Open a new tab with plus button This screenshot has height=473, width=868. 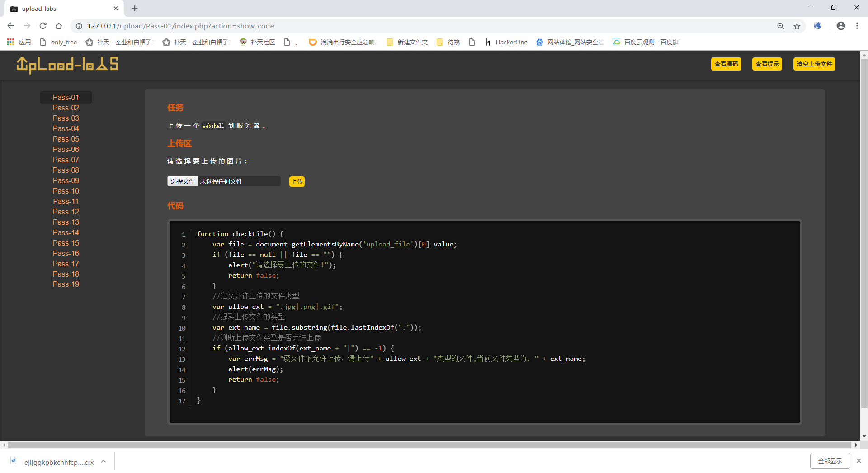click(135, 9)
